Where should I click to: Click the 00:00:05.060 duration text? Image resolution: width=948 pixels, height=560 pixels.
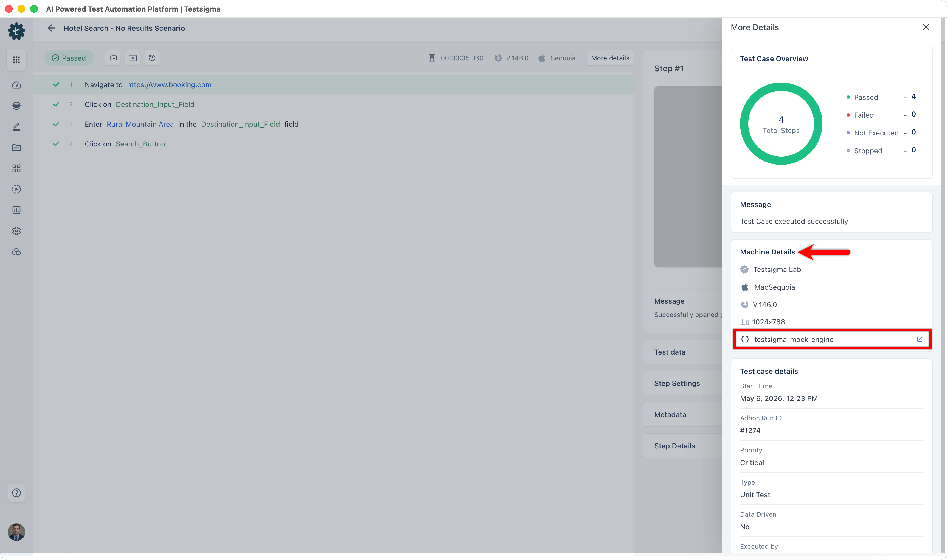pos(462,58)
